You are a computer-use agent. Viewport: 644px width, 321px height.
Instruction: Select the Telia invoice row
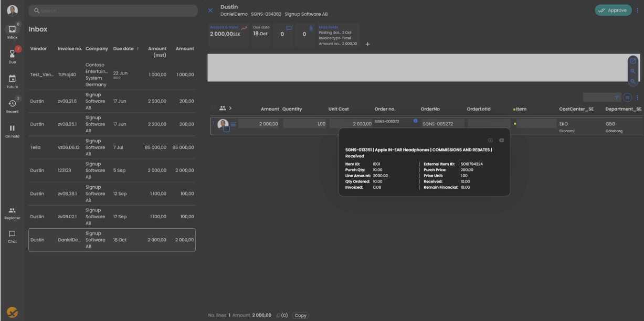point(112,147)
